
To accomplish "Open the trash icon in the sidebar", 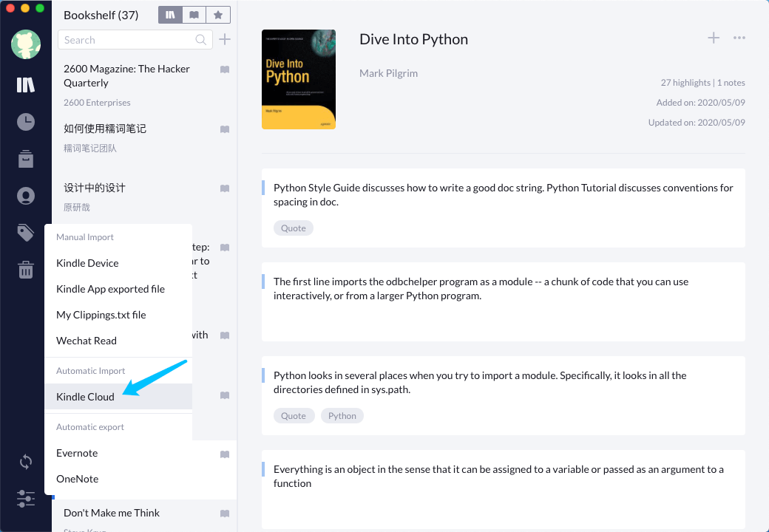I will pyautogui.click(x=25, y=269).
